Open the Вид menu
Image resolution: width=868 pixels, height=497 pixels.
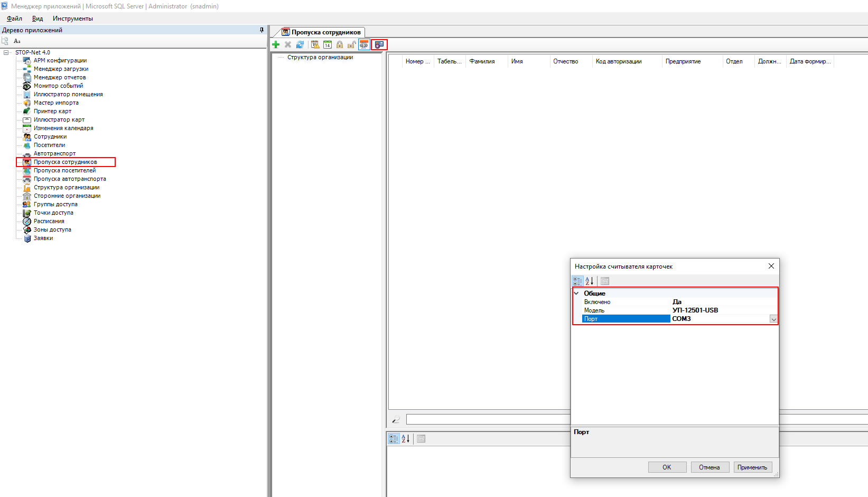point(38,19)
